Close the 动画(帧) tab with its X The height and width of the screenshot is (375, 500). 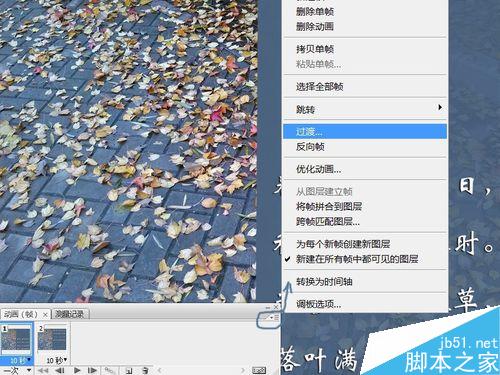pyautogui.click(x=45, y=314)
